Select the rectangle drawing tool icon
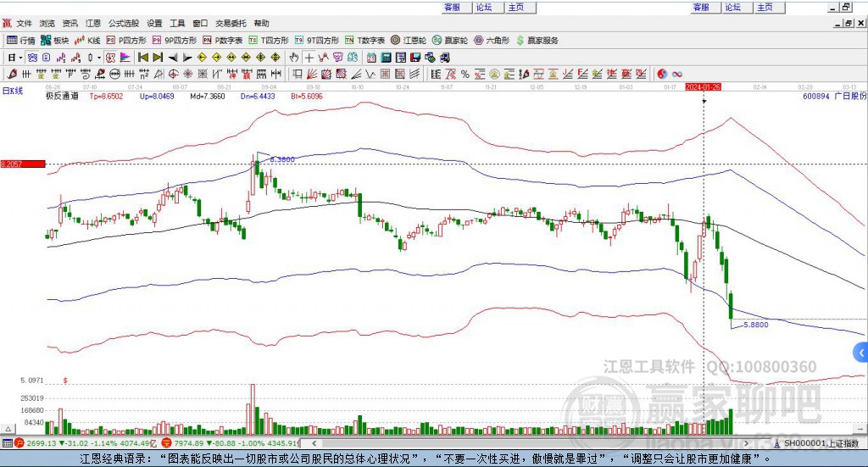The height and width of the screenshot is (467, 868). click(297, 74)
